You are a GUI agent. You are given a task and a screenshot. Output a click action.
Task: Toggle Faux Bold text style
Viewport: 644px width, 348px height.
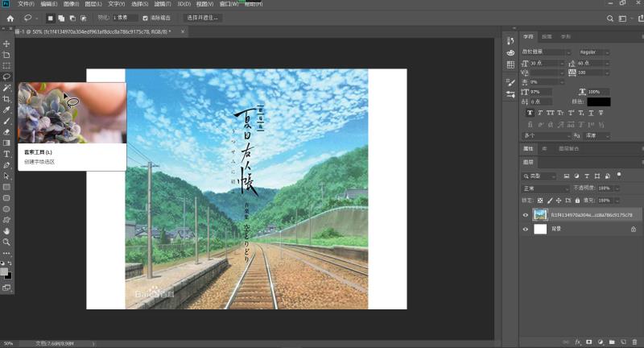(530, 113)
